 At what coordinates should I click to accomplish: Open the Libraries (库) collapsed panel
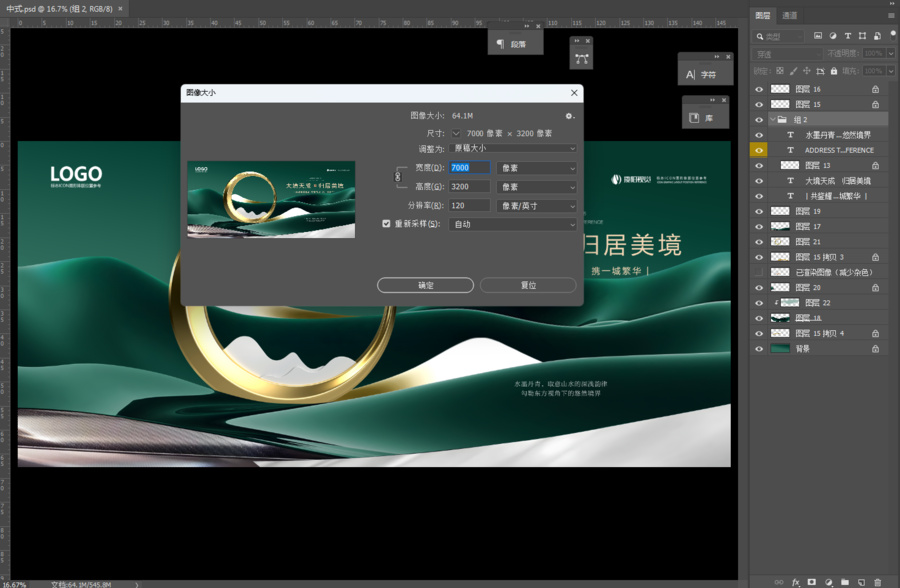[705, 118]
